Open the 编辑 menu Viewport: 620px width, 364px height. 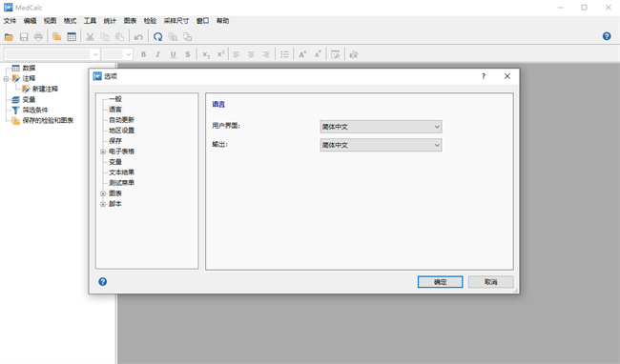[31, 21]
